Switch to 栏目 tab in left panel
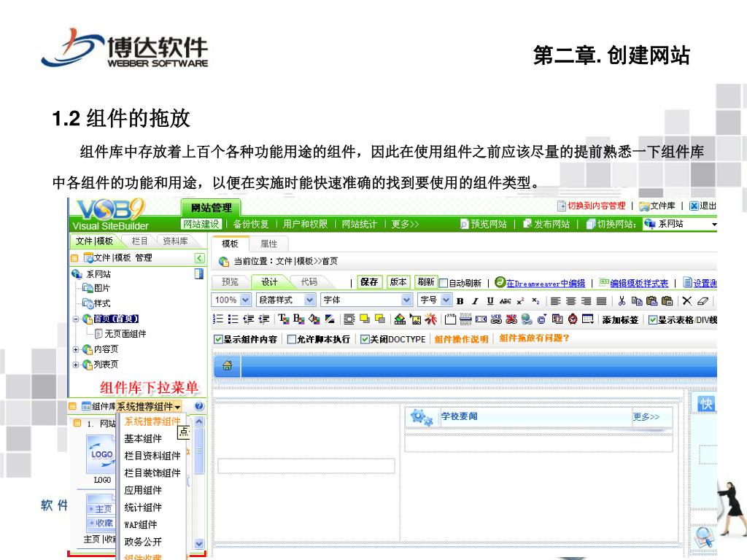Screen dimensions: 747x560 point(139,241)
